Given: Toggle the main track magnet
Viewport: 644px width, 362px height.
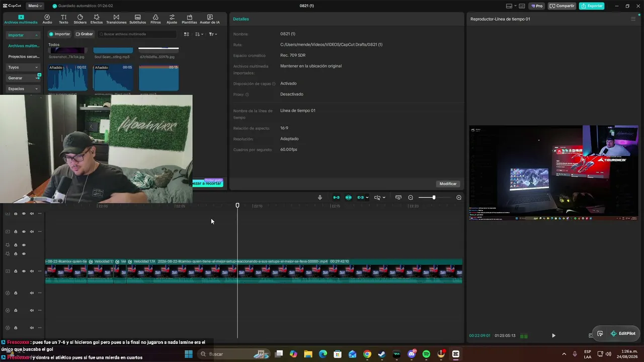Looking at the screenshot, I should (x=336, y=198).
